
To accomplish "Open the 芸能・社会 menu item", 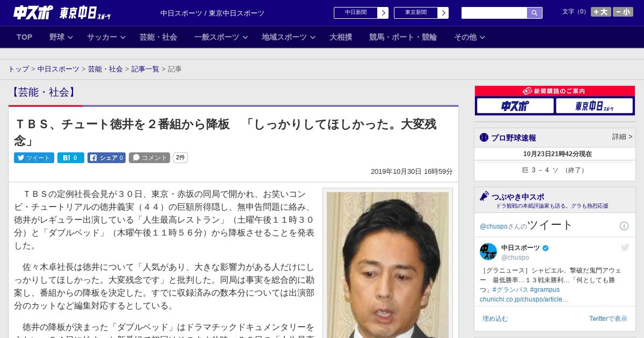I will [x=158, y=37].
